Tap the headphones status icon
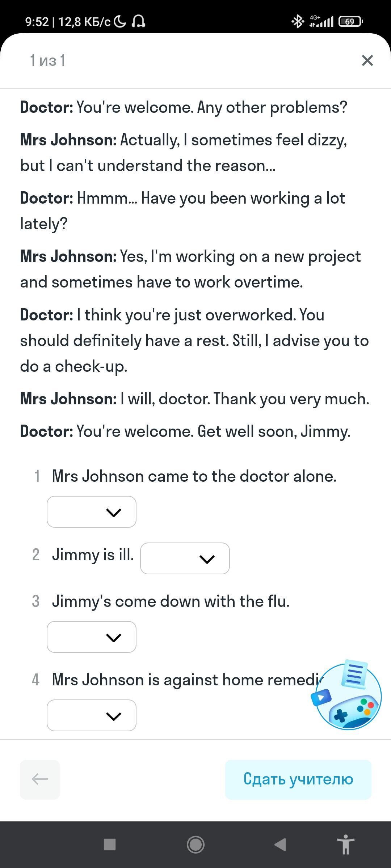 (x=138, y=22)
